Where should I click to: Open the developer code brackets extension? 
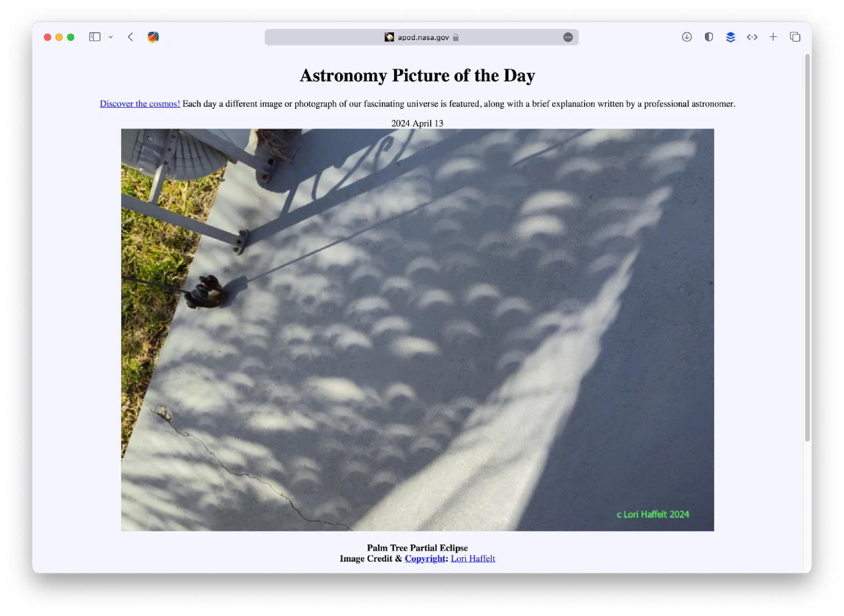point(752,37)
